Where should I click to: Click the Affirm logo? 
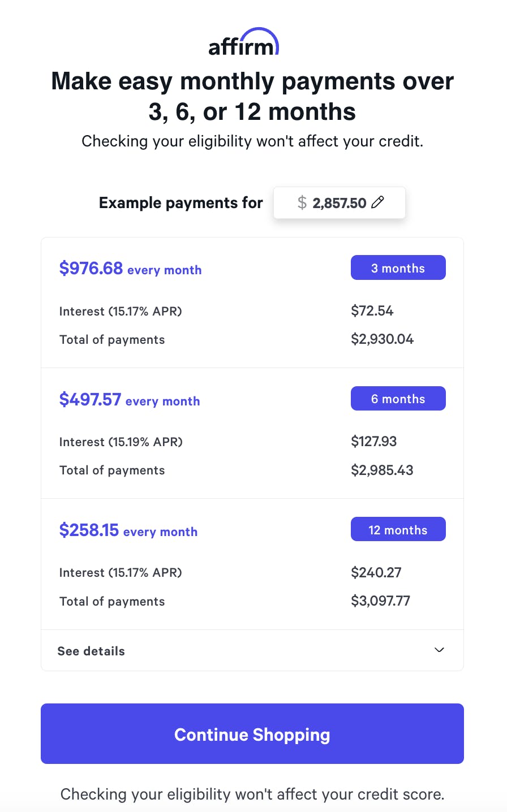pyautogui.click(x=244, y=42)
